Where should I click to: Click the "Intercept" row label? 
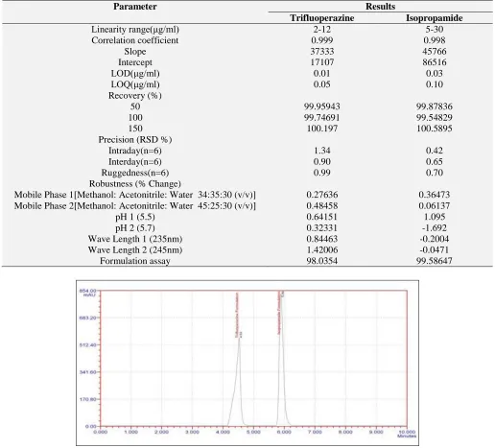coord(135,62)
